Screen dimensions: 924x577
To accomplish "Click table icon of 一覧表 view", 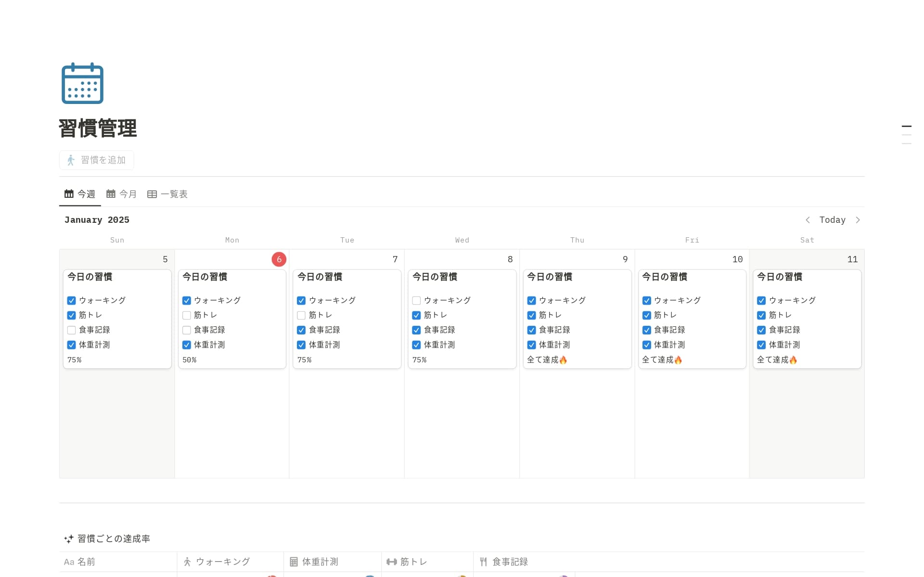I will [152, 194].
